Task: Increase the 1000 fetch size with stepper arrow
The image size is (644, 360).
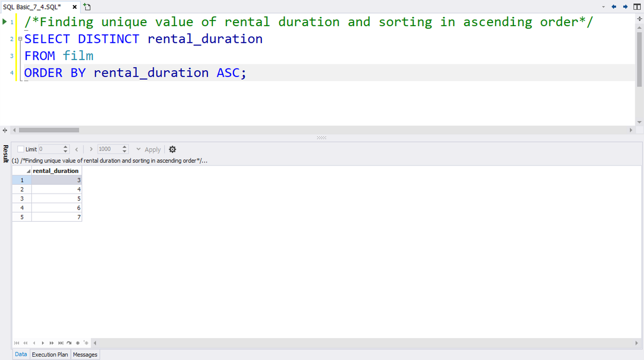Action: (x=125, y=147)
